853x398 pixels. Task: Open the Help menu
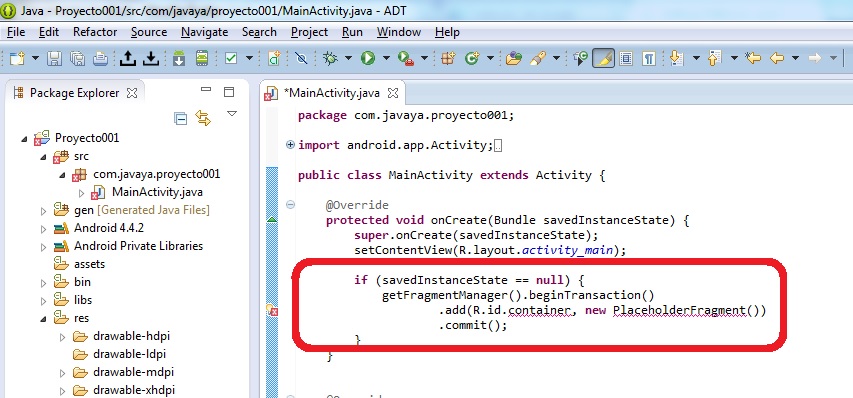[447, 32]
